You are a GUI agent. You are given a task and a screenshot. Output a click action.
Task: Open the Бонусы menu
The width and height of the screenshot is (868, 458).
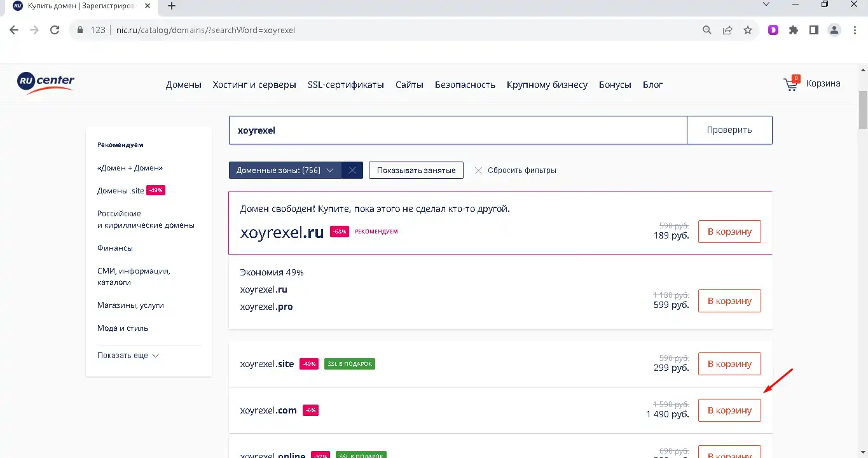pos(615,85)
